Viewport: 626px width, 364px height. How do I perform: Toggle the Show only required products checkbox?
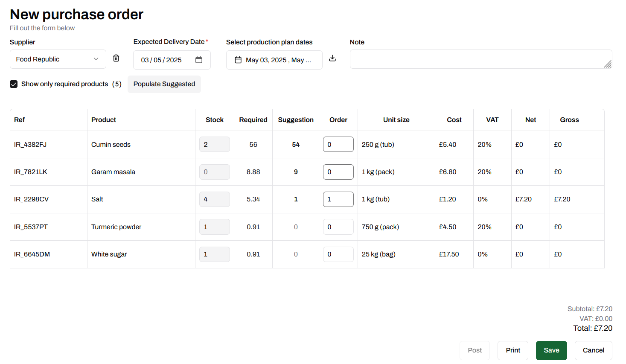(x=14, y=84)
